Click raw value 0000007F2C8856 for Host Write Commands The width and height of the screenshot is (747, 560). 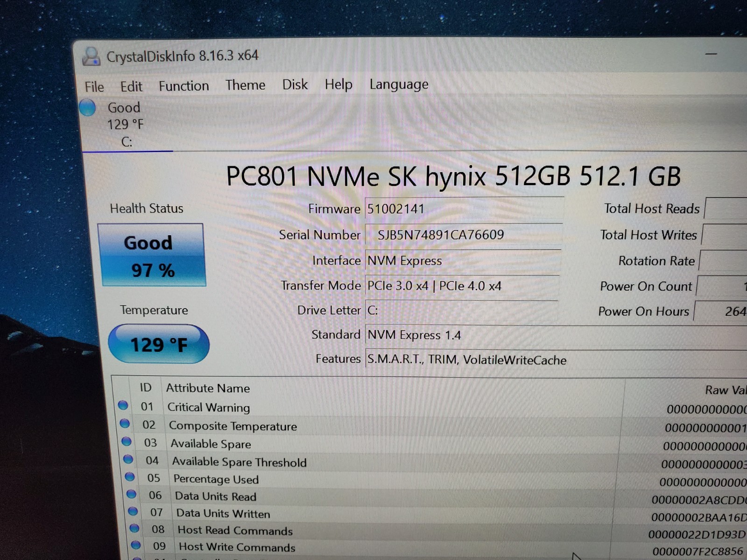698,552
